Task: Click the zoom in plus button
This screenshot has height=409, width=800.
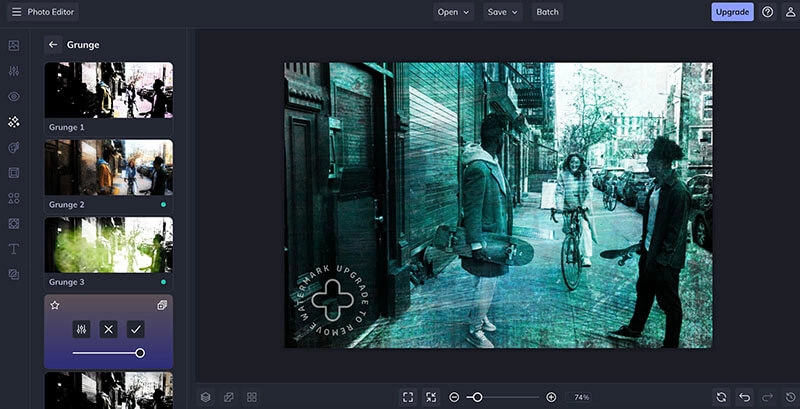Action: (551, 397)
